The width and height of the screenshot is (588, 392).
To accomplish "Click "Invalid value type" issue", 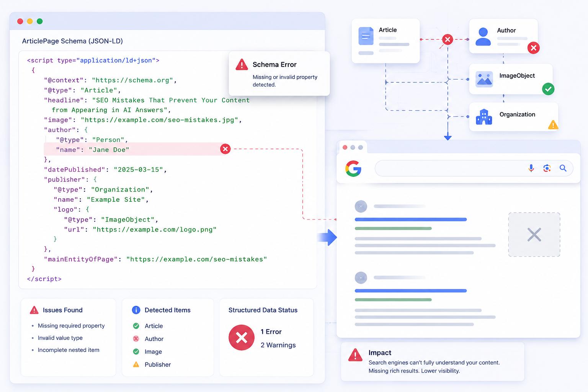I will pos(60,338).
